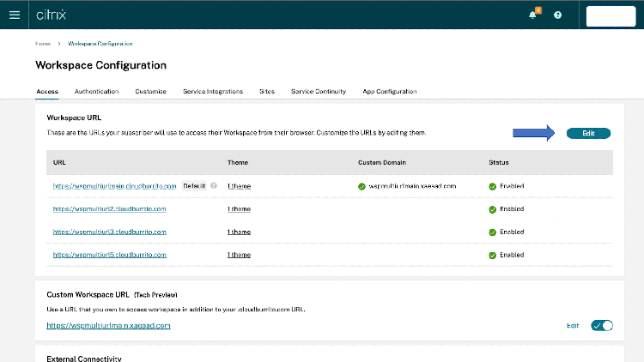Open the wspmultiurl2.cloudburrito.com URL
The height and width of the screenshot is (362, 644).
[109, 209]
